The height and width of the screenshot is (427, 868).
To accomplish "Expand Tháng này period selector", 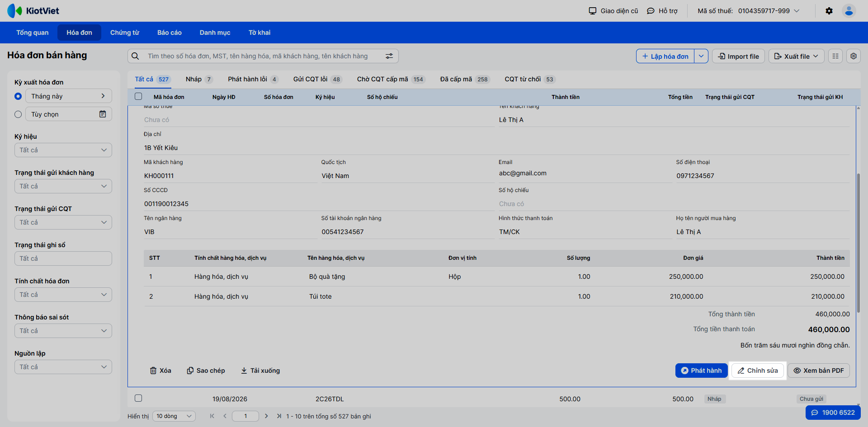I will (69, 96).
